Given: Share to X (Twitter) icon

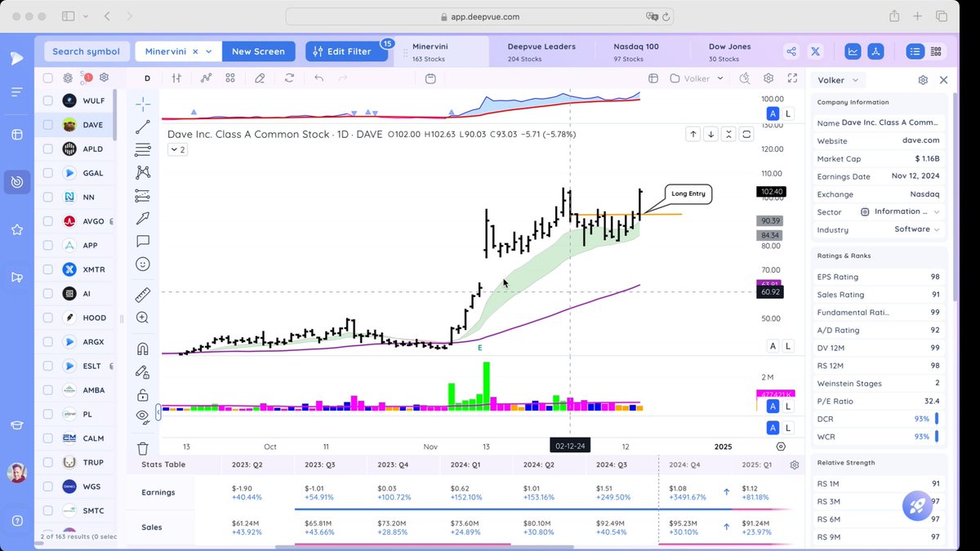Looking at the screenshot, I should click(815, 51).
